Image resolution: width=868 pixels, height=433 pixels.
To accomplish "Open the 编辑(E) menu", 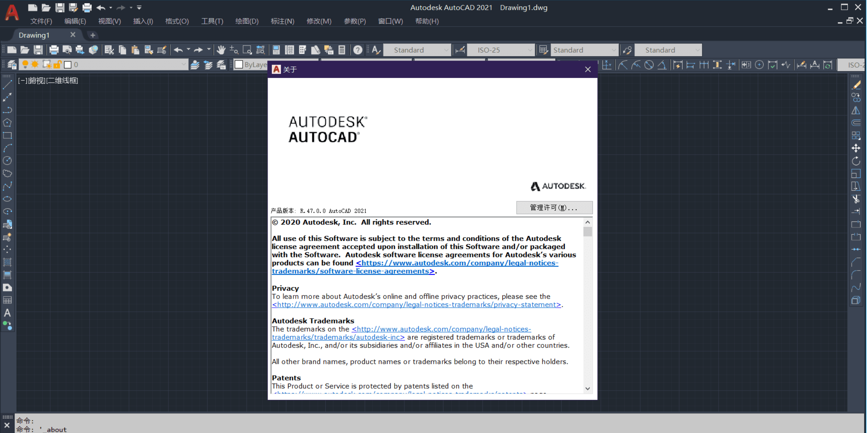I will click(x=75, y=21).
